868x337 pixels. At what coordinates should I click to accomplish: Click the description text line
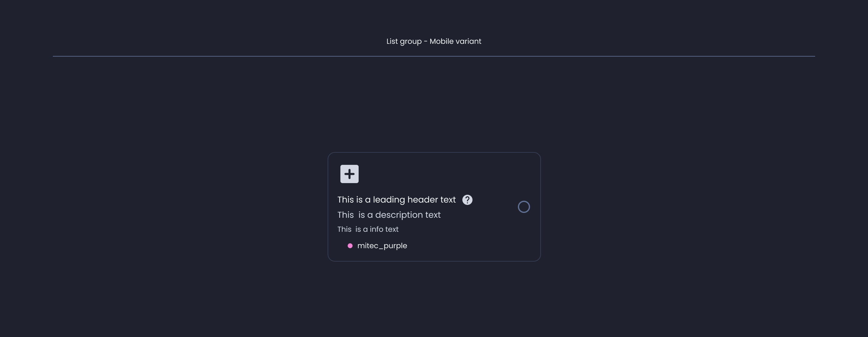[x=389, y=215]
